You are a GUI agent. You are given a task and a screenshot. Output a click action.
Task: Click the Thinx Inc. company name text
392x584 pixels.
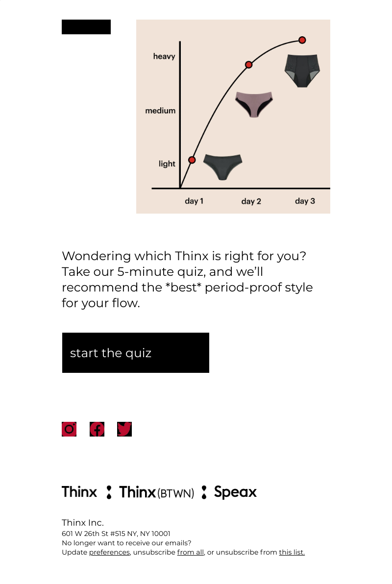[x=83, y=523]
